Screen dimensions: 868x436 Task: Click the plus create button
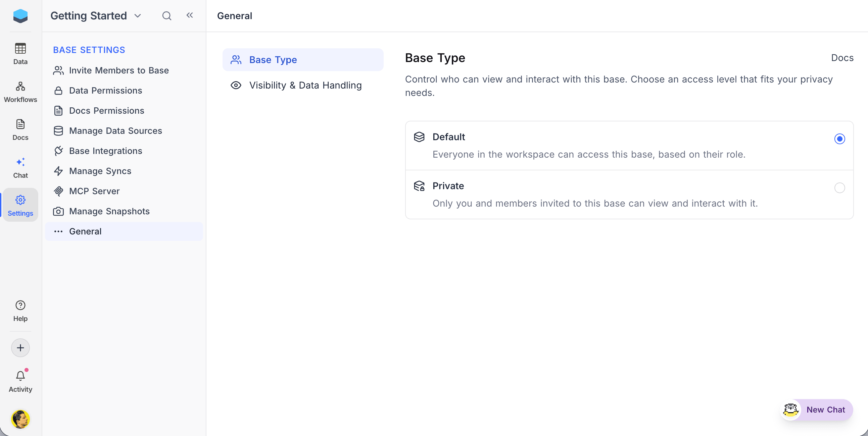[20, 348]
